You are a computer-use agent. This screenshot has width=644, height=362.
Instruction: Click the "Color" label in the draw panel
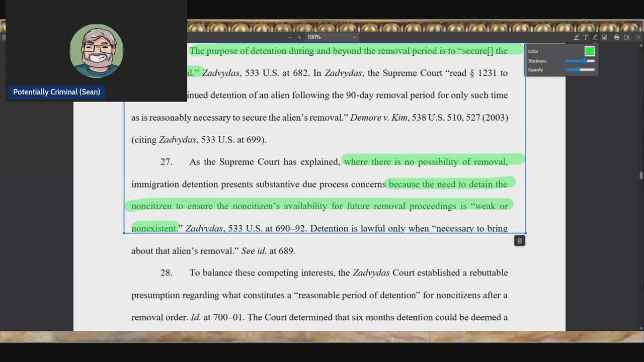pos(533,51)
